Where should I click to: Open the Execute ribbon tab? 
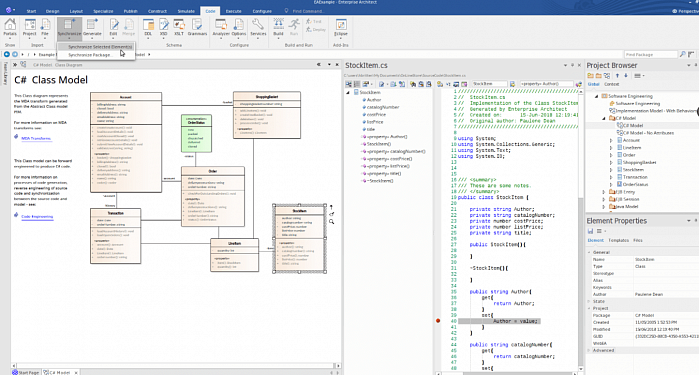pos(234,11)
